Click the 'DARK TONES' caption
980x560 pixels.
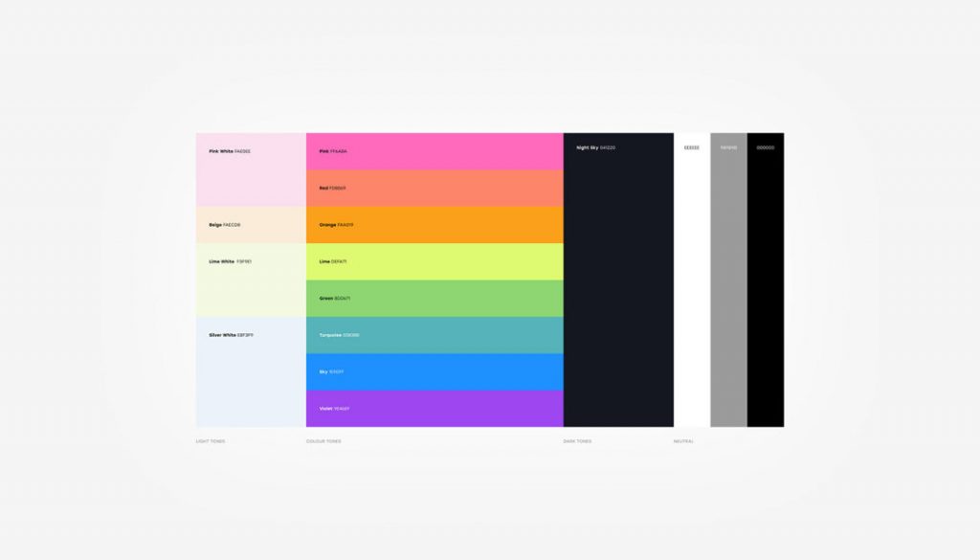pos(577,441)
